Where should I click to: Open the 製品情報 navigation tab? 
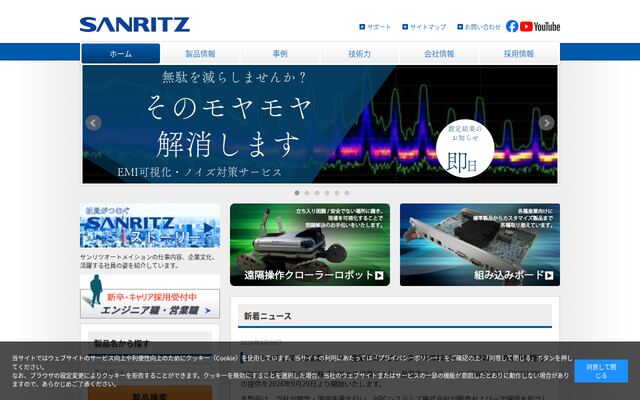[x=200, y=53]
